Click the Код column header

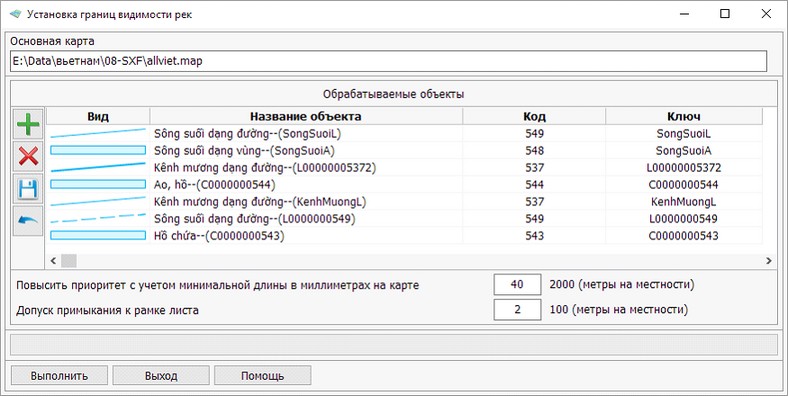pyautogui.click(x=534, y=117)
